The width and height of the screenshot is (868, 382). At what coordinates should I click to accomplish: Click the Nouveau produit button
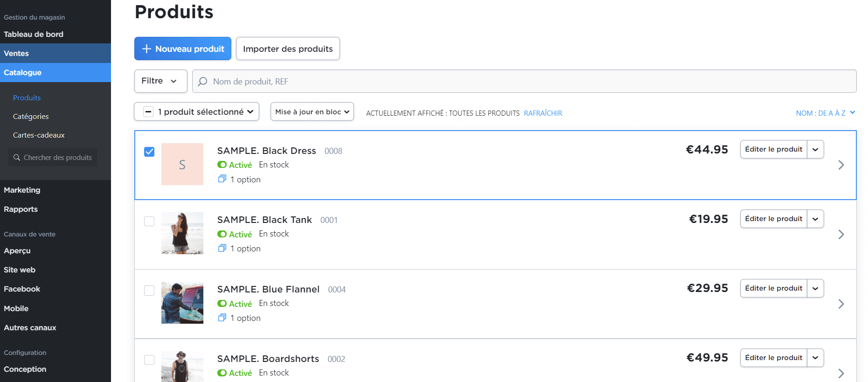point(183,49)
